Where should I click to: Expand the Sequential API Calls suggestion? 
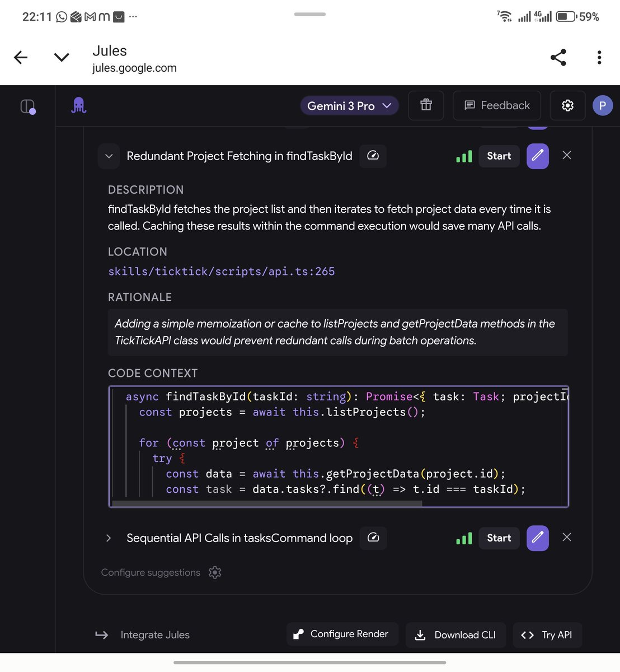(109, 538)
